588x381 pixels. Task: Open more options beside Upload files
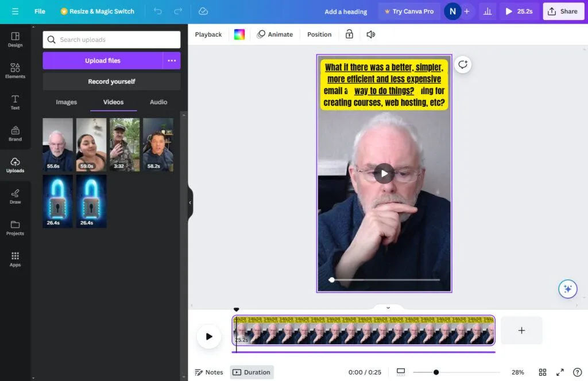(x=172, y=60)
